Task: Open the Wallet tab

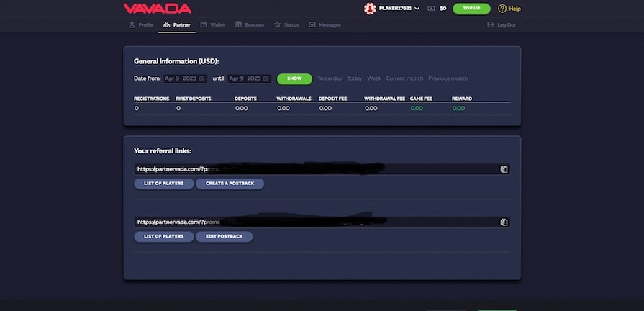Action: [x=212, y=24]
